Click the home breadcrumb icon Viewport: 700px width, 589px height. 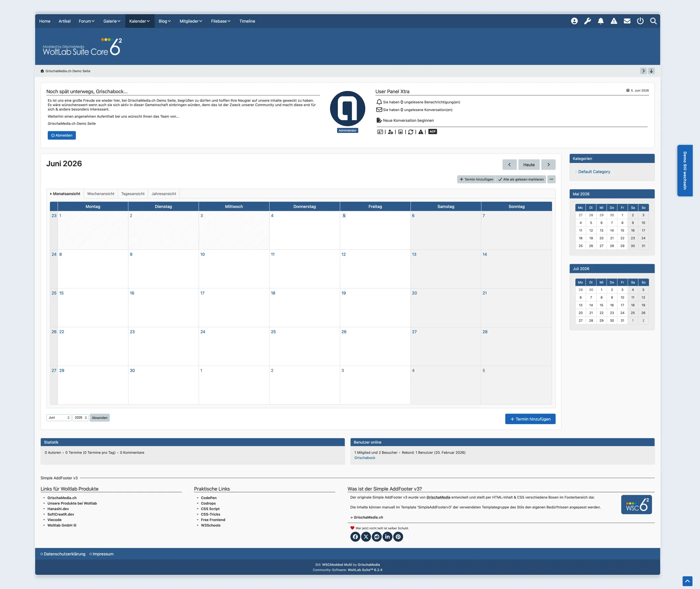pyautogui.click(x=42, y=71)
